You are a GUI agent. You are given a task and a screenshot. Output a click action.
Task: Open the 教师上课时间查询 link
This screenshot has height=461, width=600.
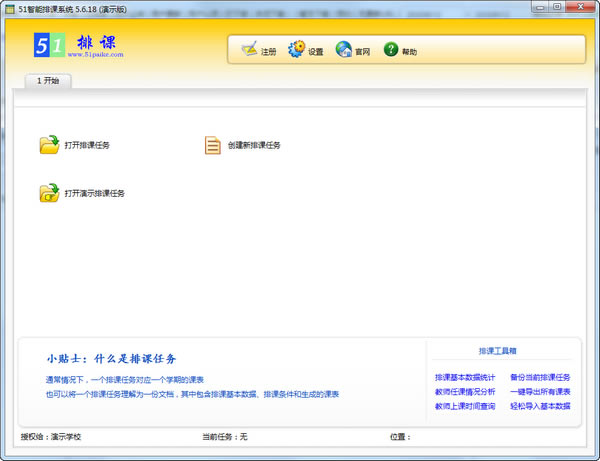pos(465,406)
